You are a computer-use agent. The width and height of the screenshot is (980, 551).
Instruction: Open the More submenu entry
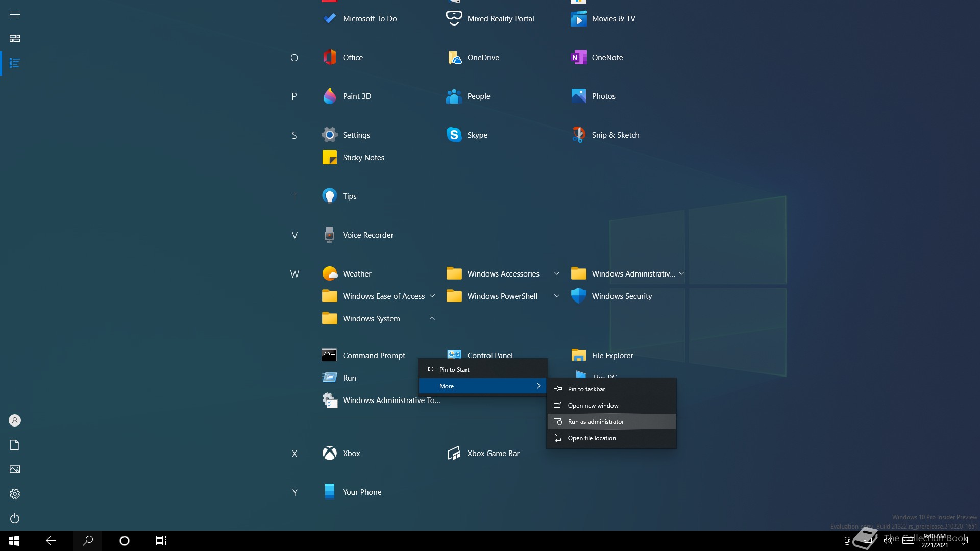pos(483,386)
